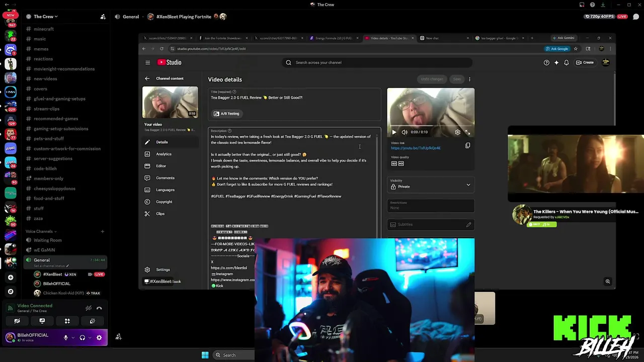644x362 pixels.
Task: Click the Save button in Video details
Action: tap(457, 79)
